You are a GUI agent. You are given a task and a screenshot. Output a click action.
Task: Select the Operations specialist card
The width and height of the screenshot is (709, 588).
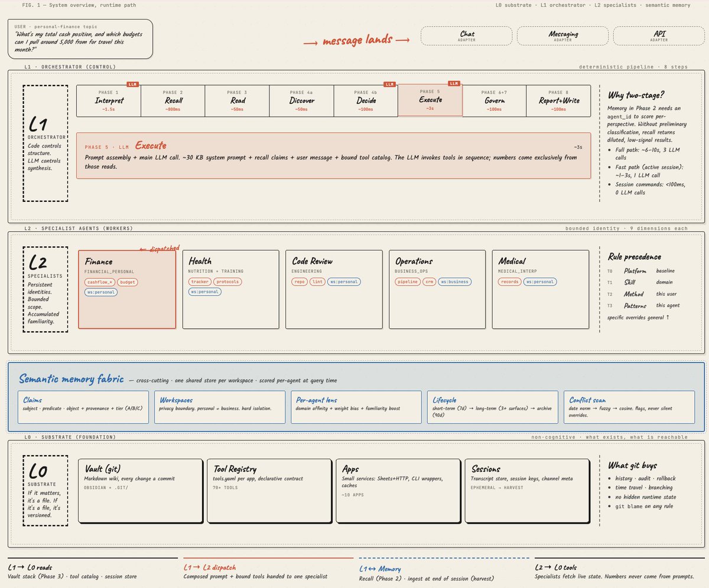(x=437, y=289)
